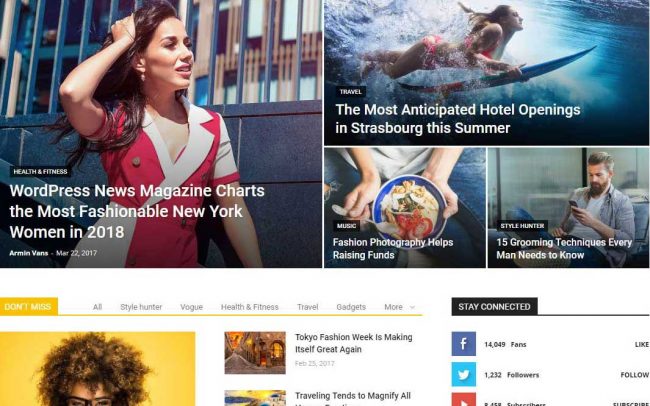This screenshot has width=650, height=406.
Task: Click the Facebook icon in Stay Connected
Action: coord(463,344)
